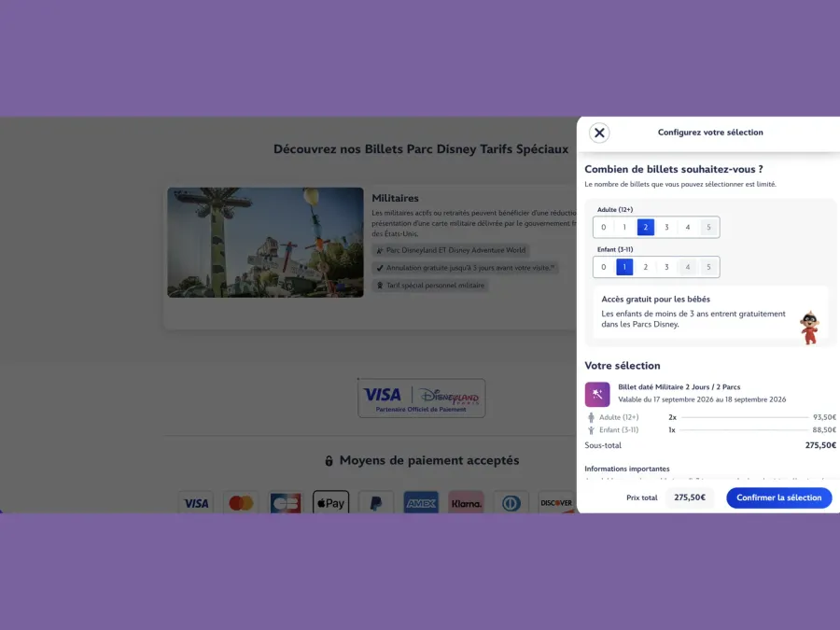This screenshot has height=630, width=840.
Task: Click Billet daté Militaire 2 Jours / 2 Parcs
Action: (x=679, y=386)
